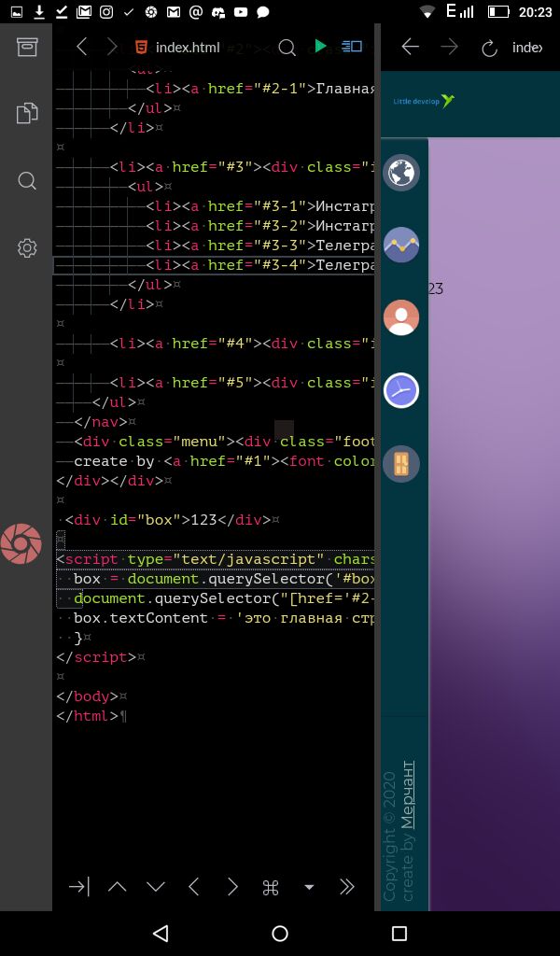Tap the command key symbol
The image size is (560, 956).
point(271,888)
